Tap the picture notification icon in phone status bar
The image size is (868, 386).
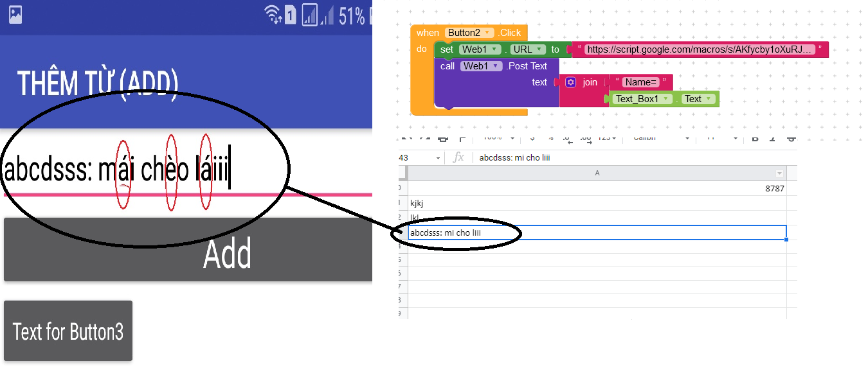point(15,15)
